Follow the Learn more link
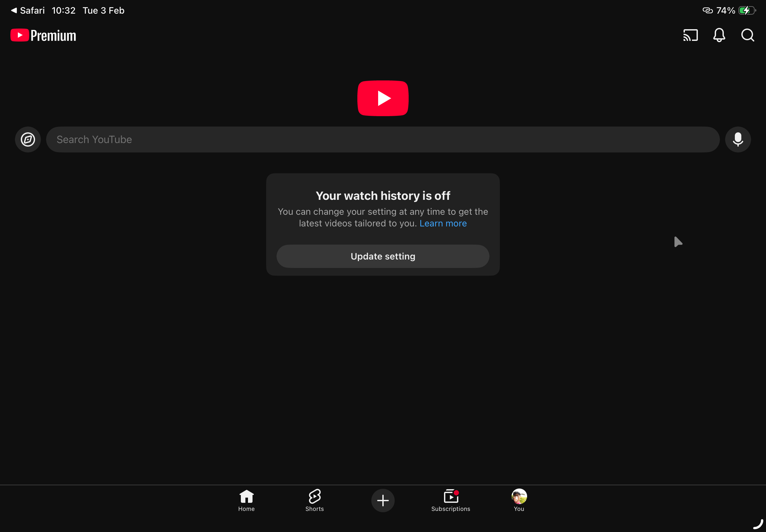 click(x=443, y=223)
